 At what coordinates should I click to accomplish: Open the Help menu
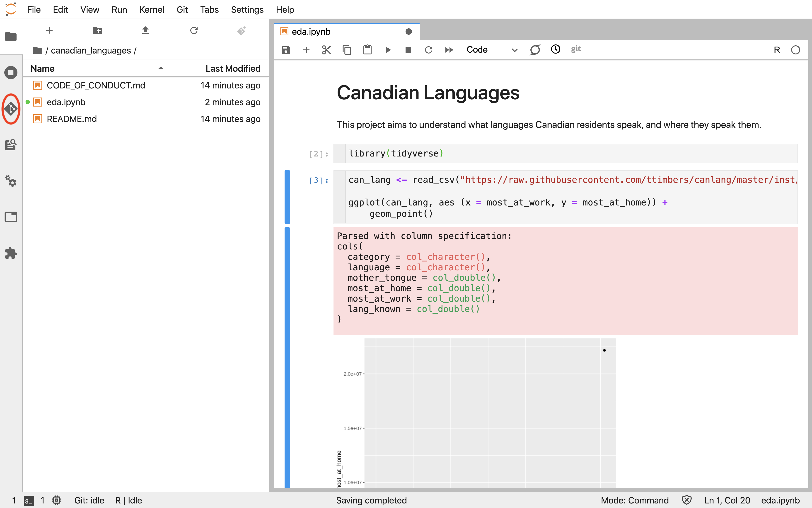285,10
